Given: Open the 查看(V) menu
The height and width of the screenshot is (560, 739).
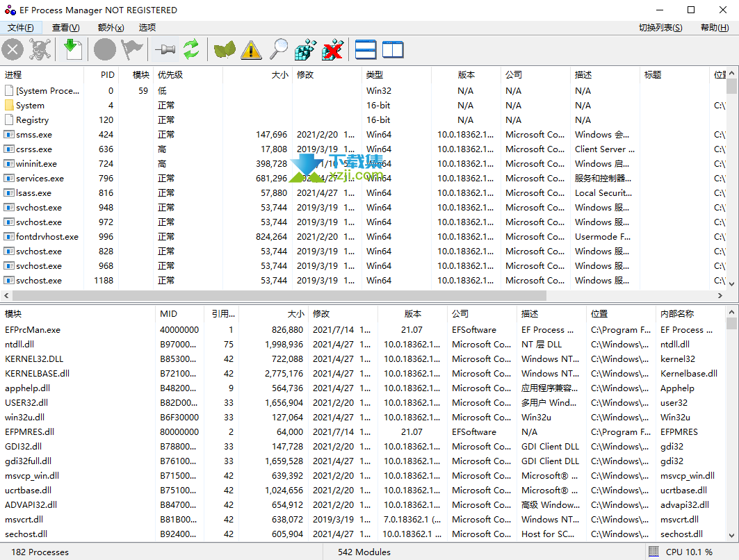Looking at the screenshot, I should (x=65, y=28).
